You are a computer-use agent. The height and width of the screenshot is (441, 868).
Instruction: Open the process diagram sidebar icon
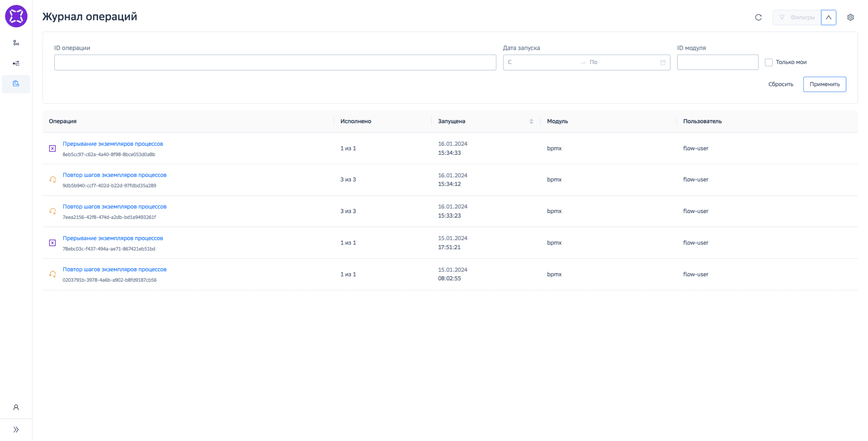16,43
